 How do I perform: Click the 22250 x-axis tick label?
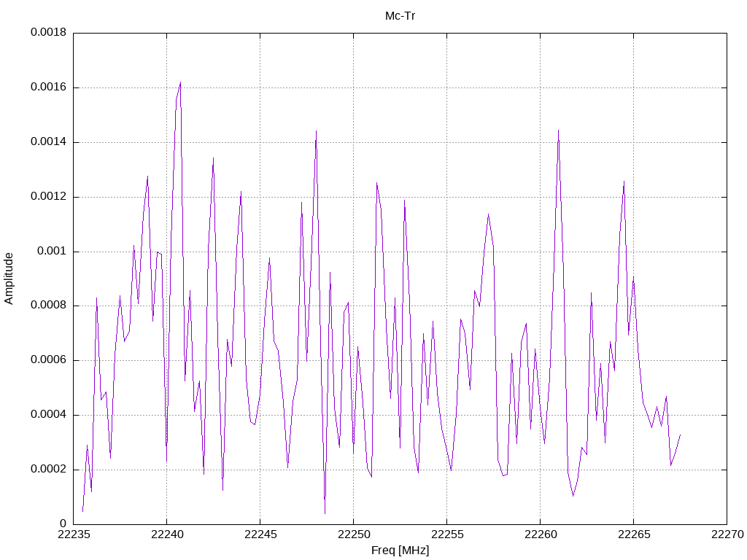pyautogui.click(x=353, y=534)
